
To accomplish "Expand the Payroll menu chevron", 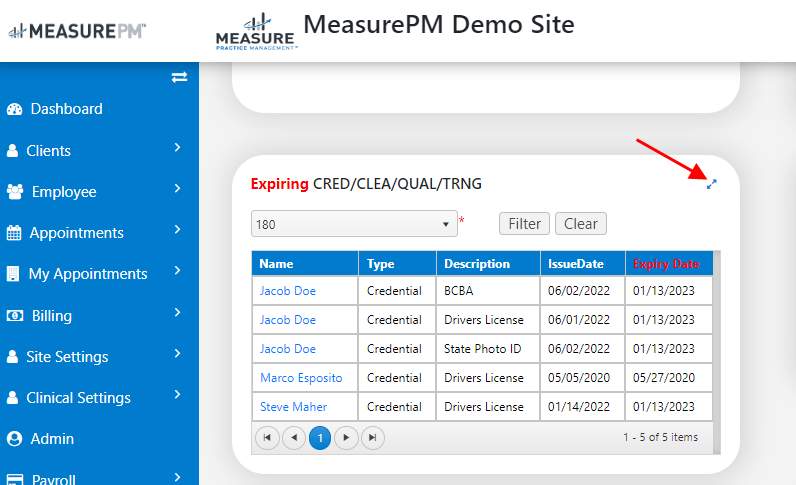I will pos(177,477).
